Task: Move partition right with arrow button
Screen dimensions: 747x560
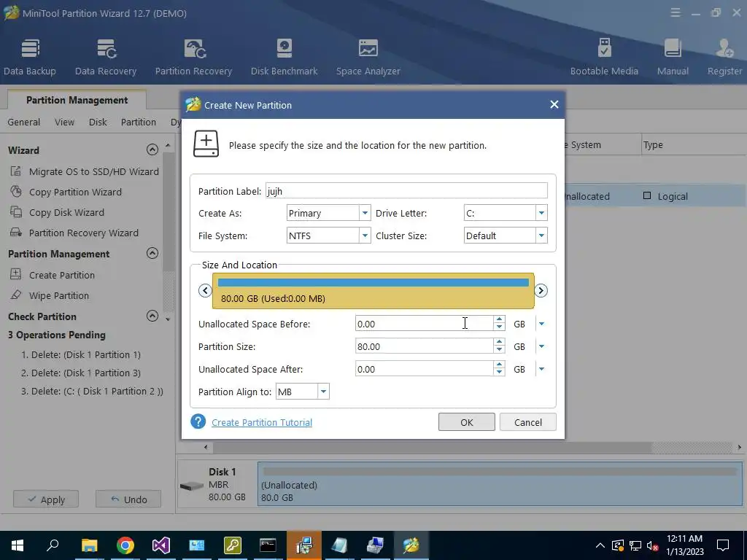Action: click(x=541, y=290)
